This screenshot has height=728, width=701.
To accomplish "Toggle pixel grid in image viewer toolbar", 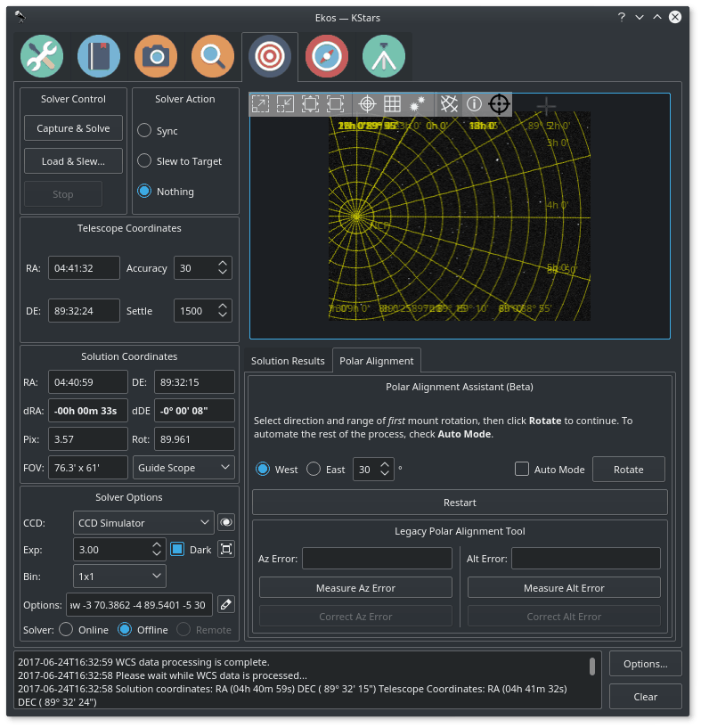I will coord(392,104).
